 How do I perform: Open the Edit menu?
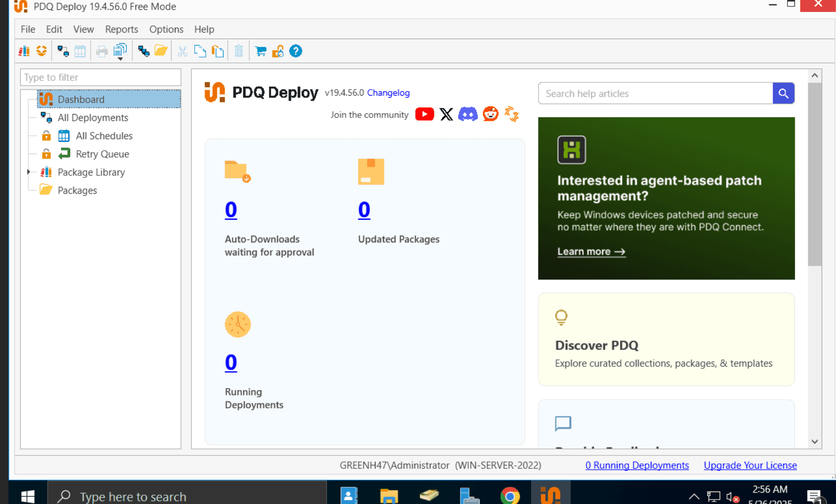(x=54, y=29)
